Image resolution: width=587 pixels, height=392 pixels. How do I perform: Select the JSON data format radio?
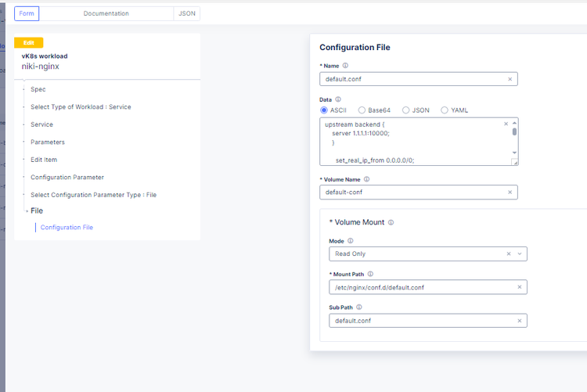coord(405,110)
